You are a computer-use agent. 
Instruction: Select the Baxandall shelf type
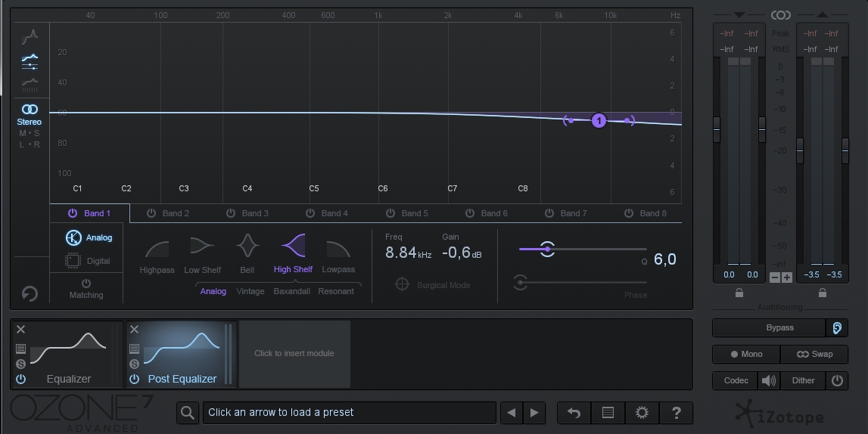(292, 291)
